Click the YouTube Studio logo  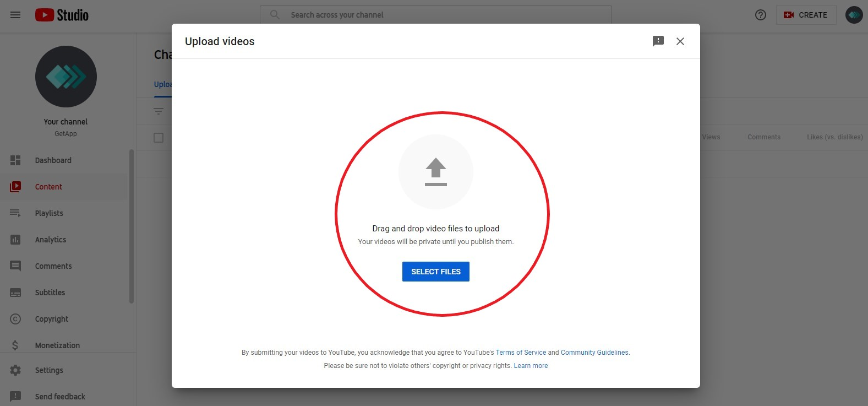click(62, 15)
